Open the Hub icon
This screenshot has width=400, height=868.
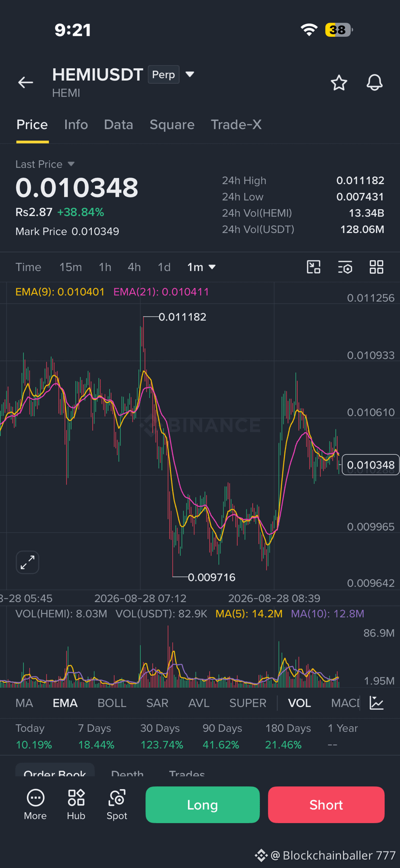(x=76, y=805)
